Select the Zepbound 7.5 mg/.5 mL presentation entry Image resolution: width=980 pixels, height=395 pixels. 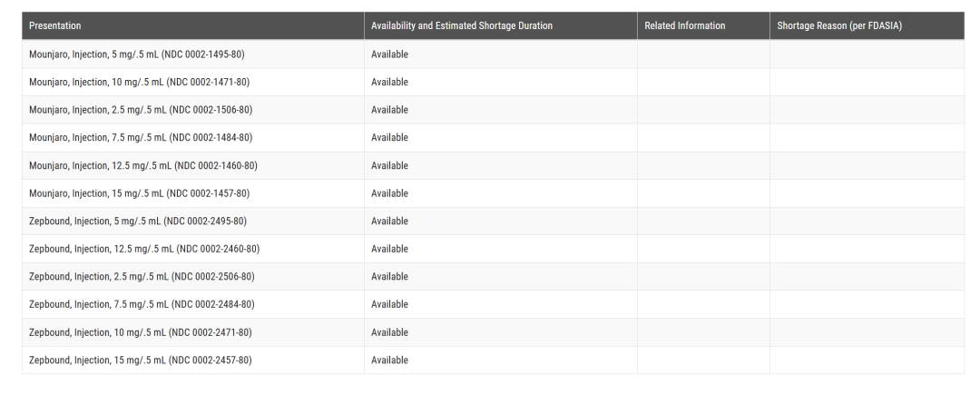tap(142, 304)
